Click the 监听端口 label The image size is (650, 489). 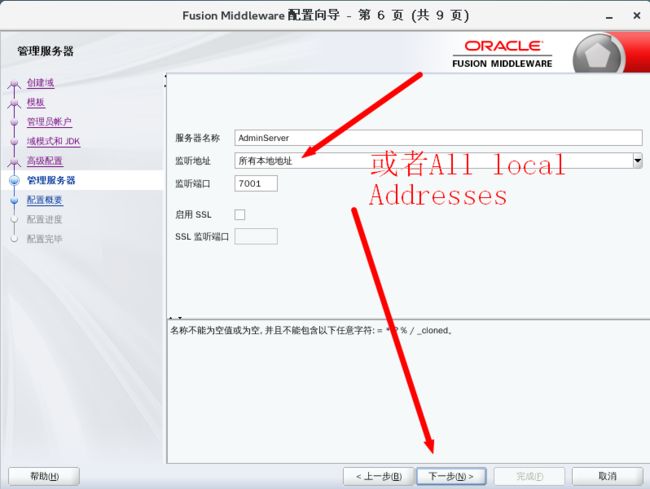(x=193, y=184)
